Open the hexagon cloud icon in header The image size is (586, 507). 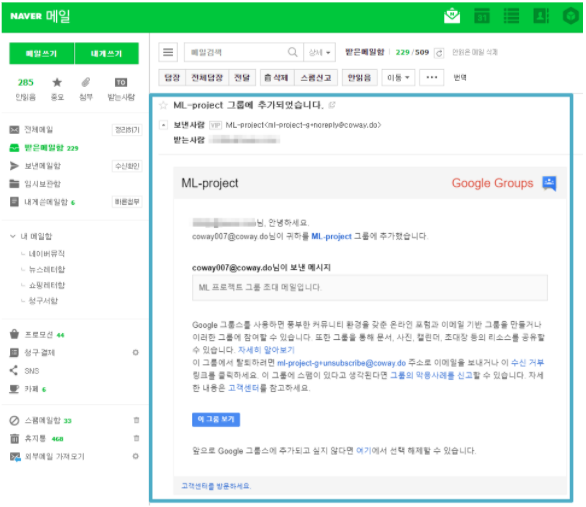click(x=571, y=16)
